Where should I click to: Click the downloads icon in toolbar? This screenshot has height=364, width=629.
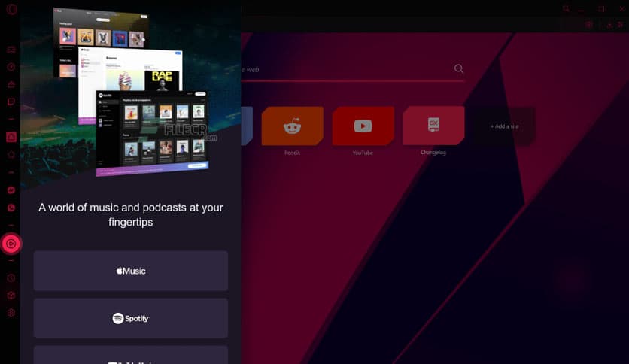tap(609, 25)
